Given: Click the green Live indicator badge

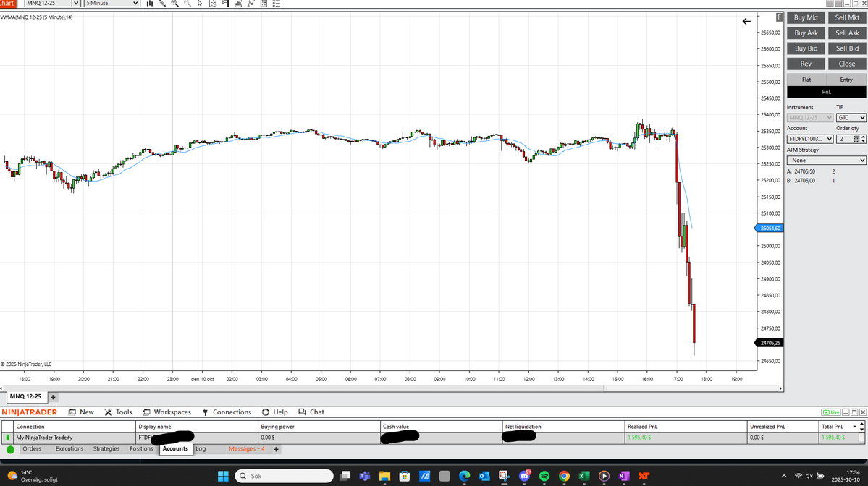Looking at the screenshot, I should (831, 412).
